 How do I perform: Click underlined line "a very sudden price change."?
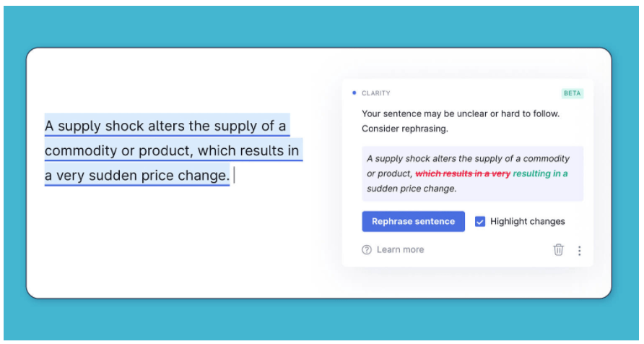click(x=136, y=176)
